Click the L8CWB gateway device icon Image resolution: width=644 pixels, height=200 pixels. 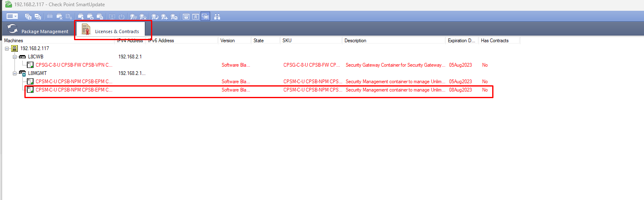(22, 57)
